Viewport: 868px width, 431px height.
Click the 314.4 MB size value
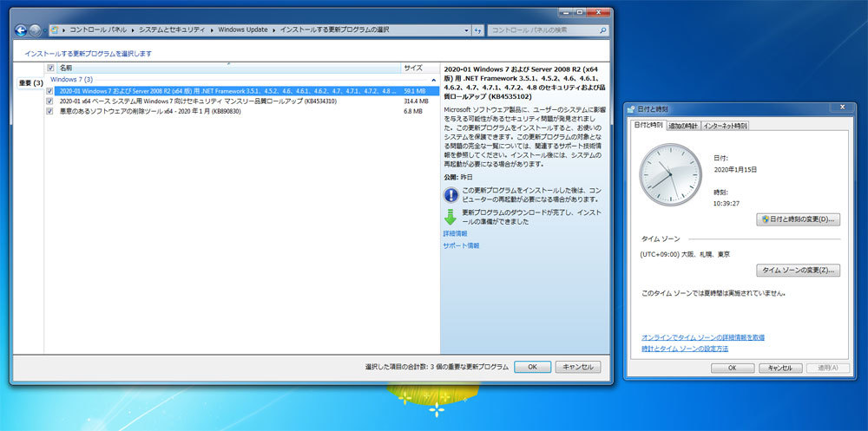(x=416, y=101)
